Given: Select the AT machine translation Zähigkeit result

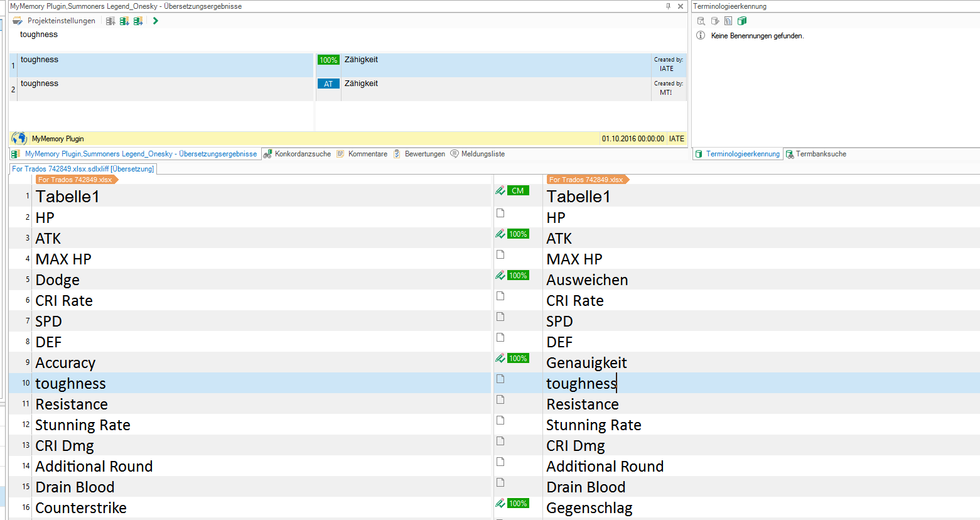Looking at the screenshot, I should coord(361,84).
